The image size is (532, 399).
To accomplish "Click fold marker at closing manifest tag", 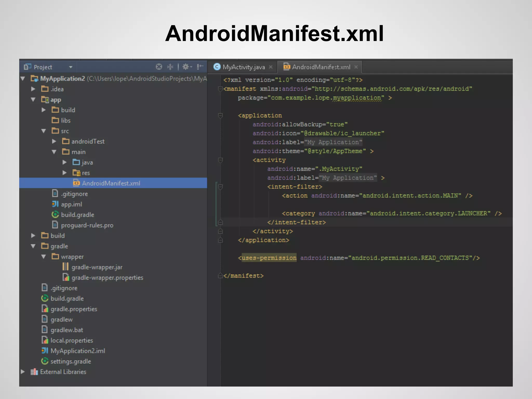I will pyautogui.click(x=220, y=276).
